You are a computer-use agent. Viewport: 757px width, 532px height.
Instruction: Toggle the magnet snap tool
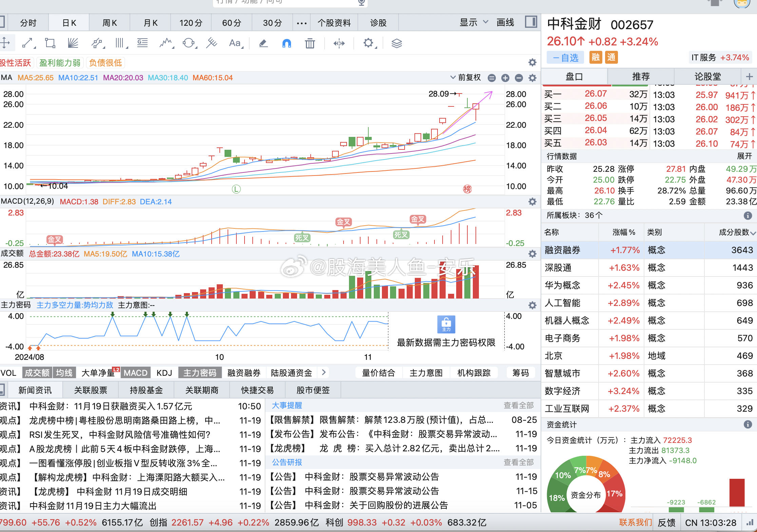(x=287, y=43)
